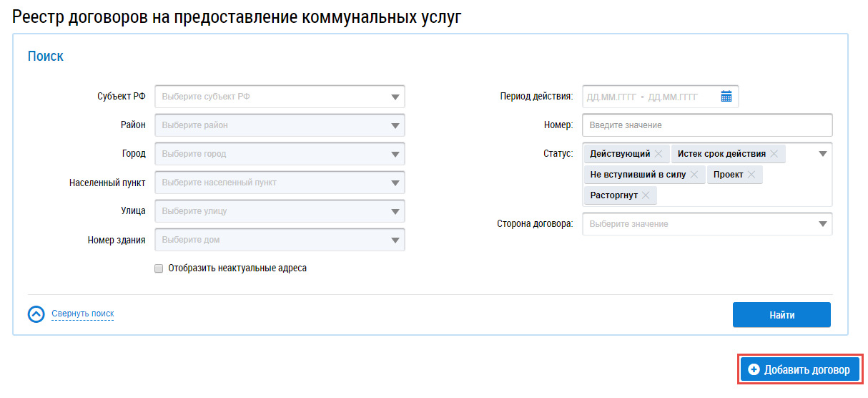The height and width of the screenshot is (398, 868).
Task: Focus the 'Номер' input field
Action: click(706, 125)
